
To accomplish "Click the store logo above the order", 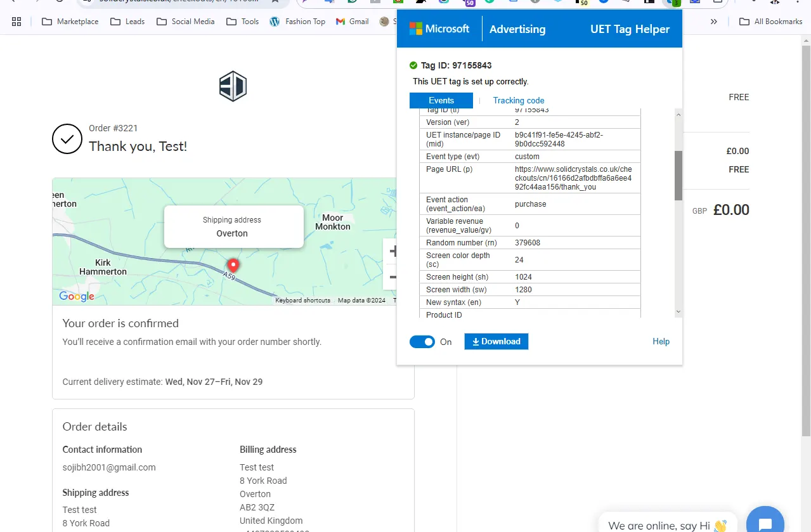I will coord(233,86).
